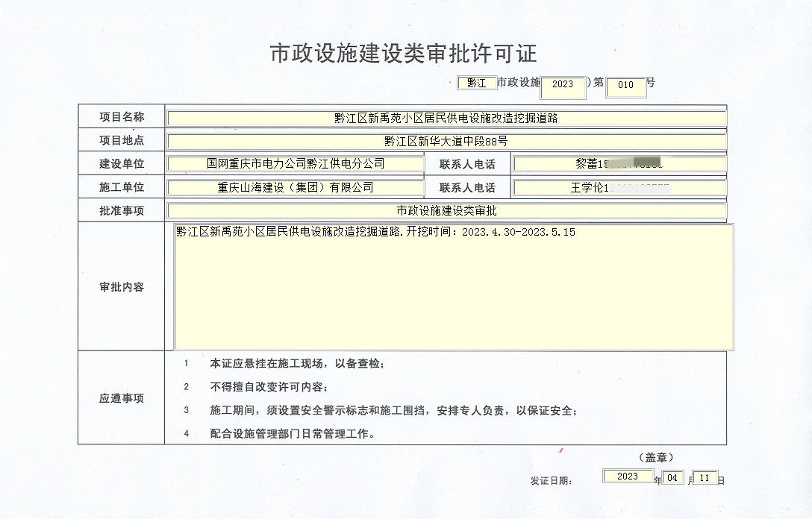
Task: Select the contact phone field starting with 黎蕾
Action: pos(620,164)
